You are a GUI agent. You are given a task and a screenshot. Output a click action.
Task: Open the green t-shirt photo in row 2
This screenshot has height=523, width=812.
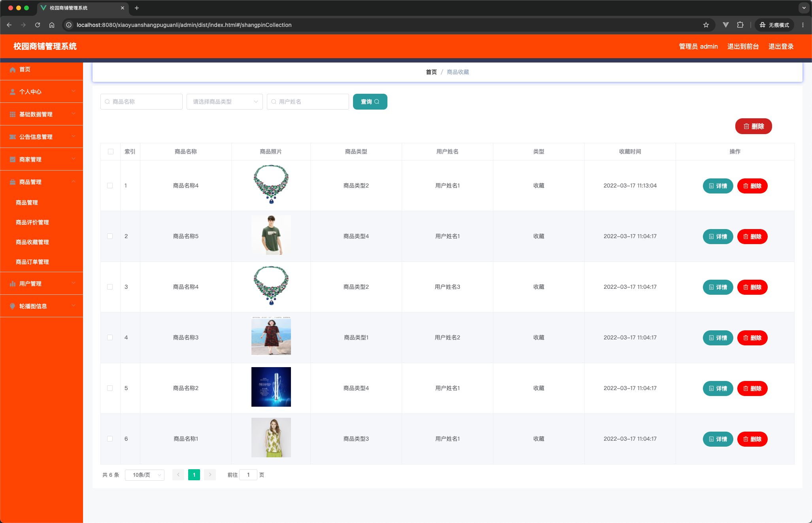point(271,235)
